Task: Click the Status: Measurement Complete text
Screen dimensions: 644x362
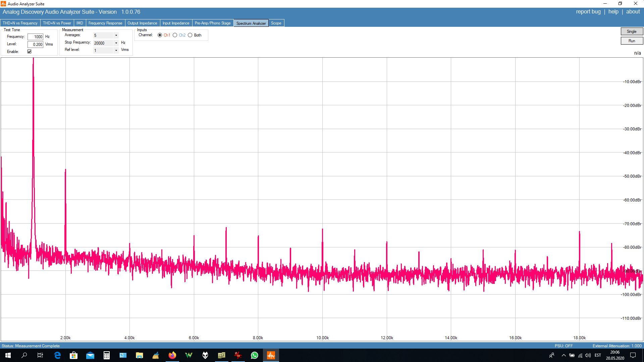Action: (x=31, y=346)
